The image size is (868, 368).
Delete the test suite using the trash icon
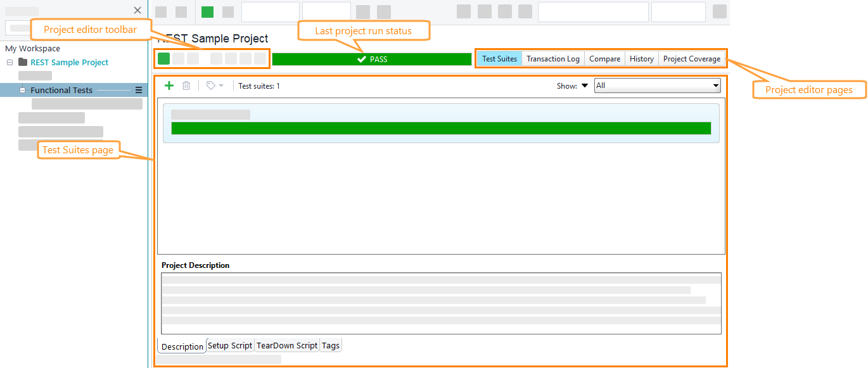pos(186,85)
